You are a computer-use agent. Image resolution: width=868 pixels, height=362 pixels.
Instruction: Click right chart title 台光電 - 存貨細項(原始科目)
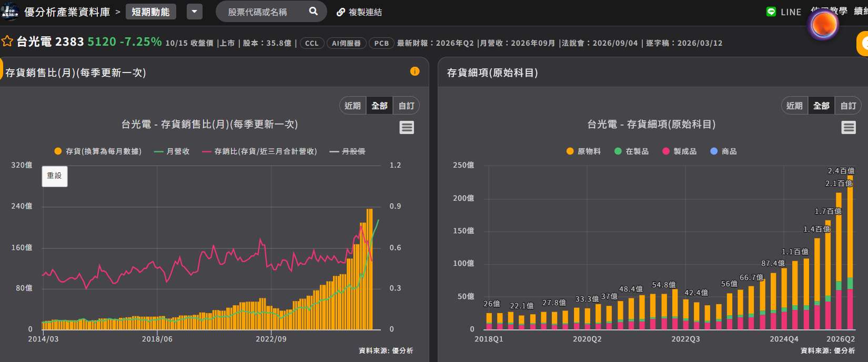click(x=651, y=124)
